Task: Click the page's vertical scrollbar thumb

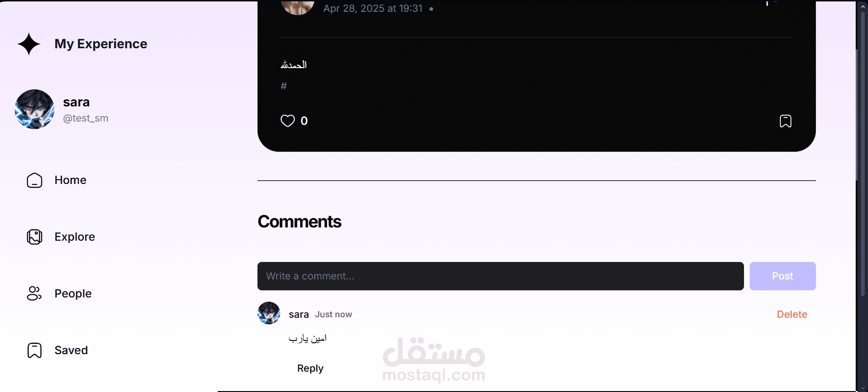Action: click(x=863, y=154)
